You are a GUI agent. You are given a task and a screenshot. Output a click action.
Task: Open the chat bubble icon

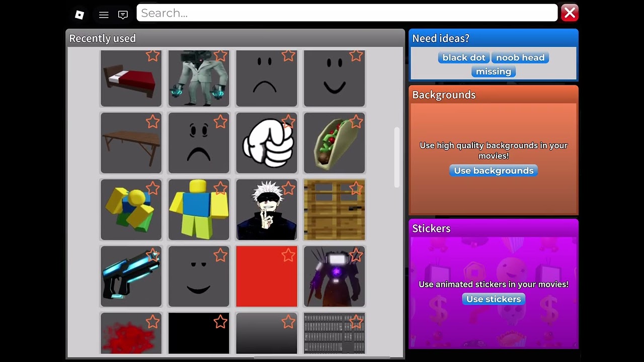(x=123, y=15)
